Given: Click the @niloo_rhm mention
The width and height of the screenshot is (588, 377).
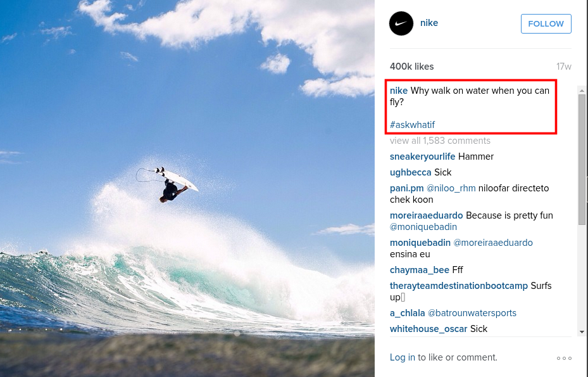Looking at the screenshot, I should [x=451, y=188].
